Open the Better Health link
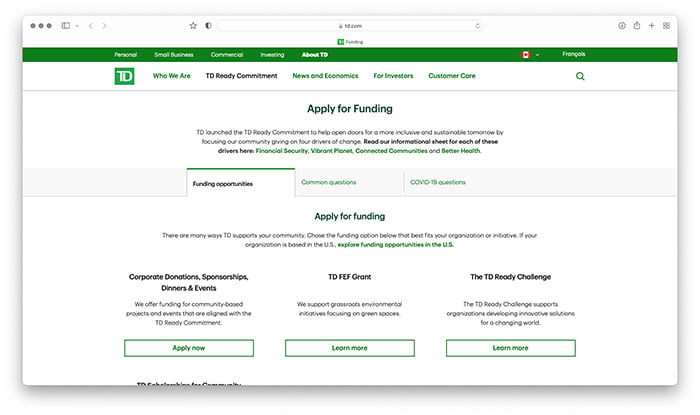 click(461, 151)
